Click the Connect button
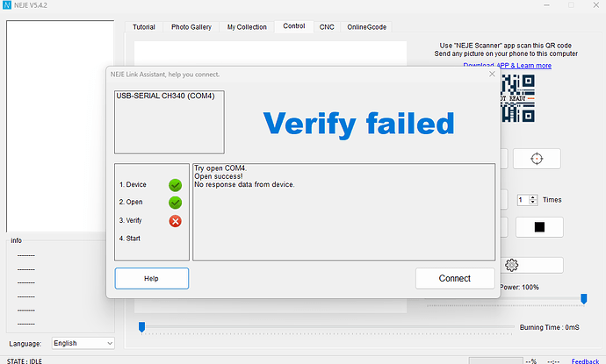Image resolution: width=606 pixels, height=364 pixels. (x=455, y=278)
